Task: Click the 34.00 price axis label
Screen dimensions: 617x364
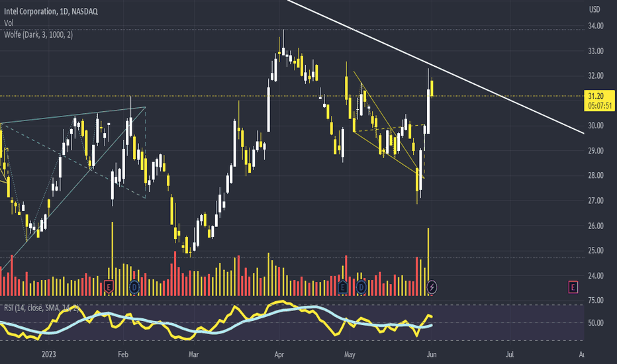Action: pos(596,26)
